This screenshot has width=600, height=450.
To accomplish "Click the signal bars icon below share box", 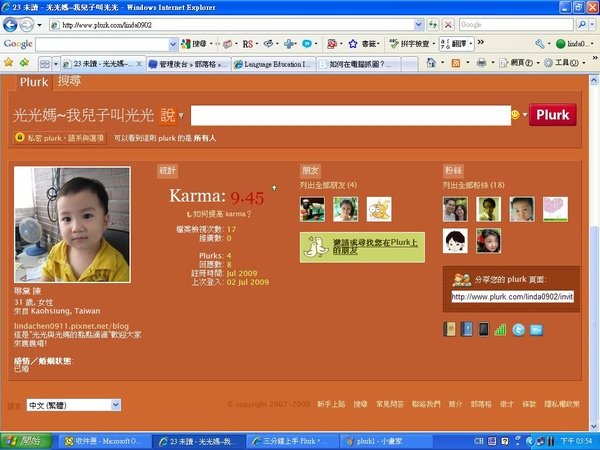I will point(500,329).
